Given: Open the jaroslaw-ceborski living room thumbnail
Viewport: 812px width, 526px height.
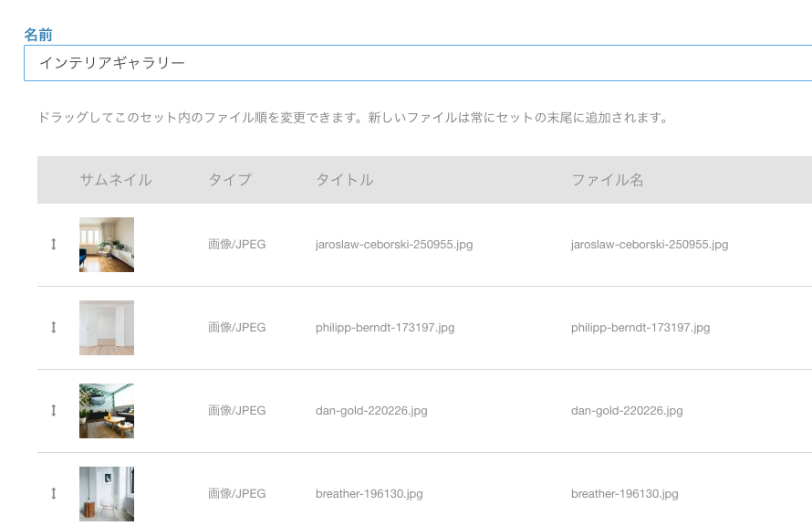Looking at the screenshot, I should (107, 245).
